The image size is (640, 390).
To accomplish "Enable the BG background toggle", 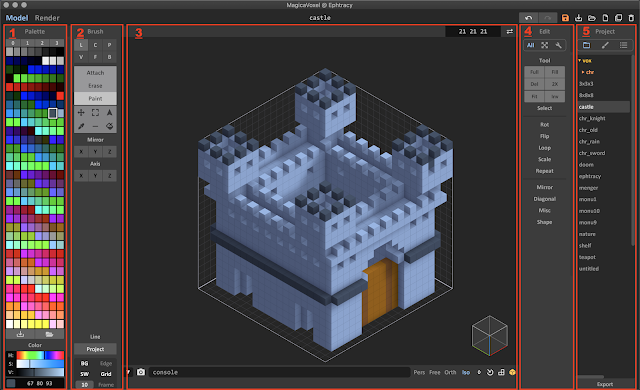I will (84, 363).
